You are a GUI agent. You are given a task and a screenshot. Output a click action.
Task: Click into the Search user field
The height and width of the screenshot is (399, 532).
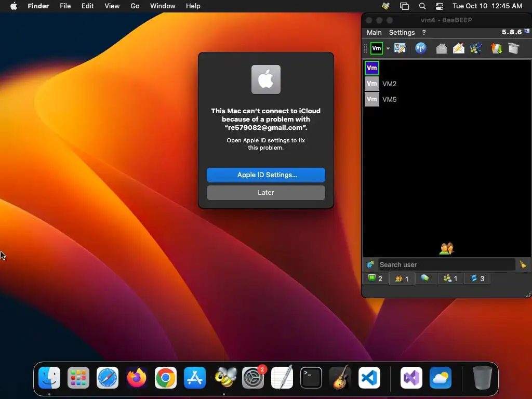446,264
